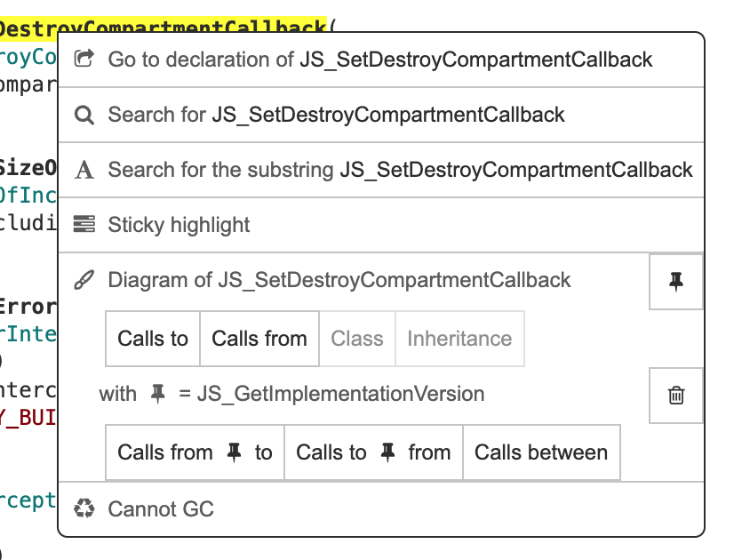Click the magnifying glass search icon

(84, 114)
